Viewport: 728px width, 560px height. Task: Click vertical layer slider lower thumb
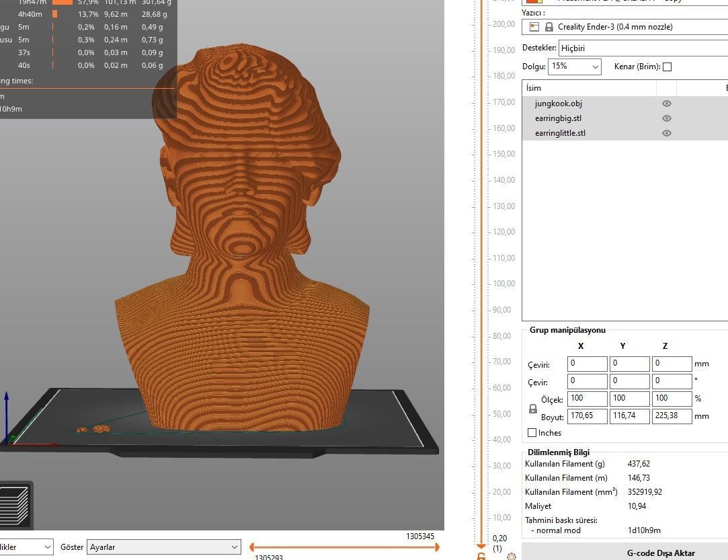click(x=481, y=546)
